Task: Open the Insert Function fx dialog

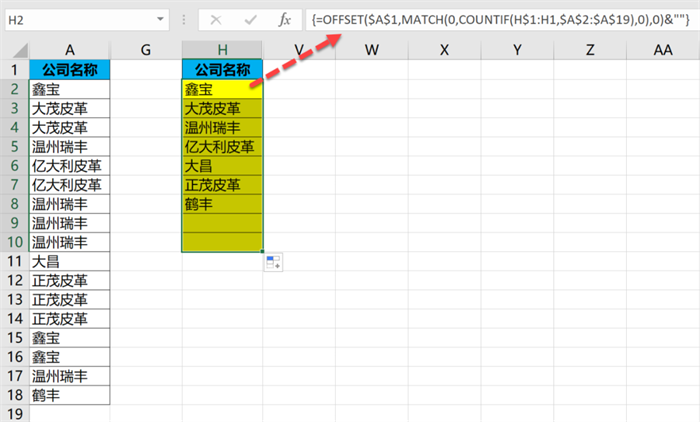Action: coord(285,20)
